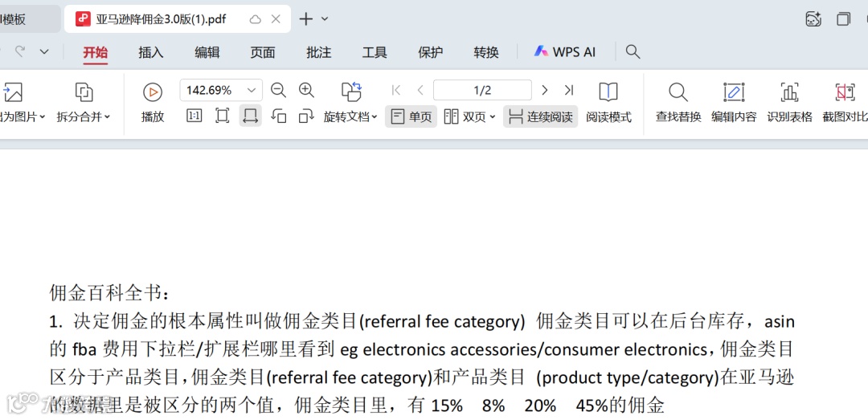Click the export as image icon
The width and height of the screenshot is (868, 420).
tap(13, 92)
